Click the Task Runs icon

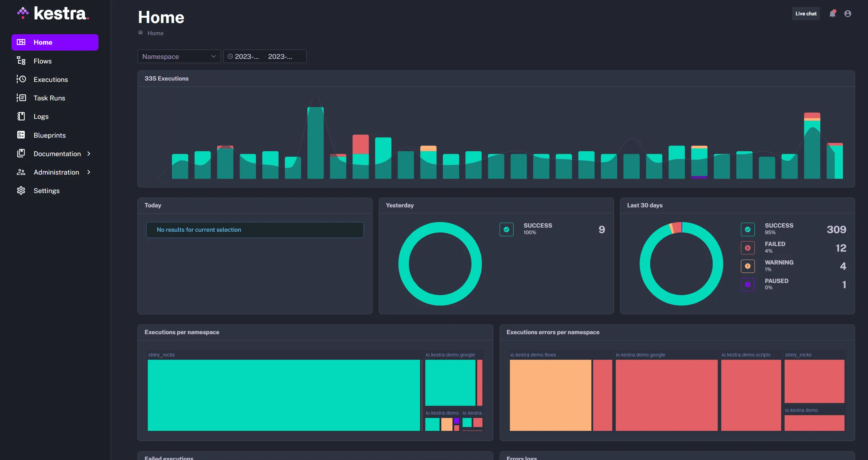(x=21, y=98)
